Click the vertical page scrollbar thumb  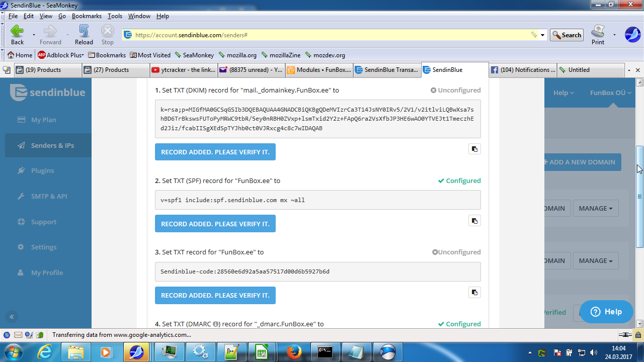tap(640, 197)
